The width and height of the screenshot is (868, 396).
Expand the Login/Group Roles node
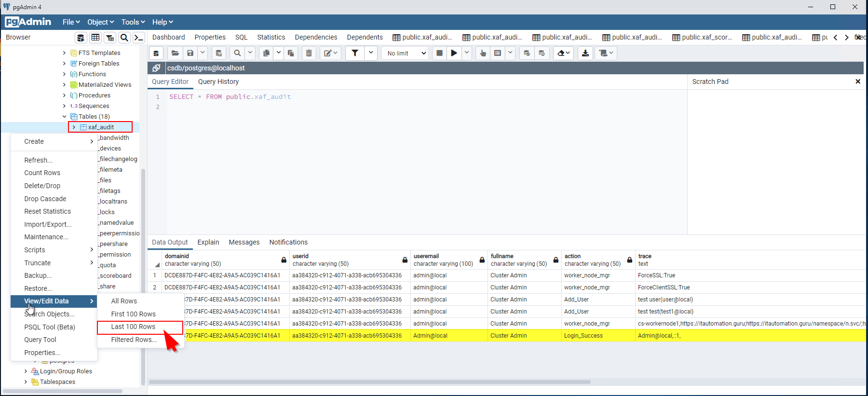coord(26,371)
